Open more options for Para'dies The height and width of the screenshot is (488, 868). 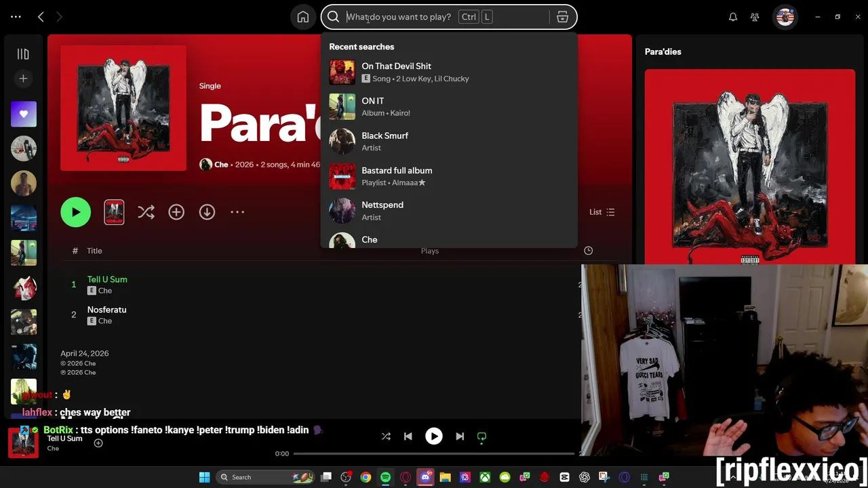(x=237, y=212)
